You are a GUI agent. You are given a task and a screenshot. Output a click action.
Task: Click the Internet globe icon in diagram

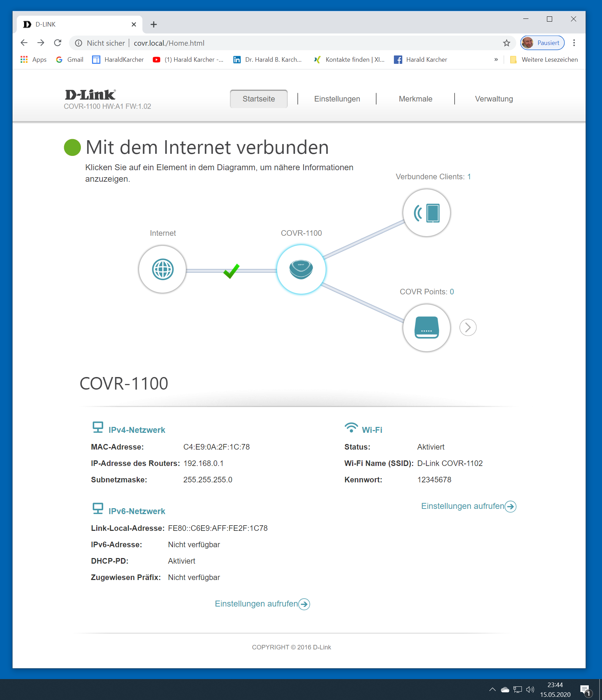162,269
